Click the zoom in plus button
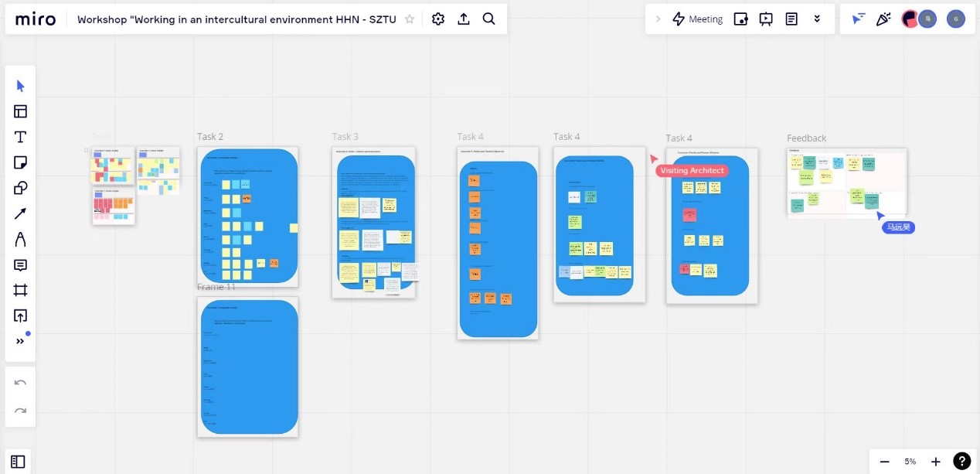This screenshot has height=474, width=980. pyautogui.click(x=935, y=462)
